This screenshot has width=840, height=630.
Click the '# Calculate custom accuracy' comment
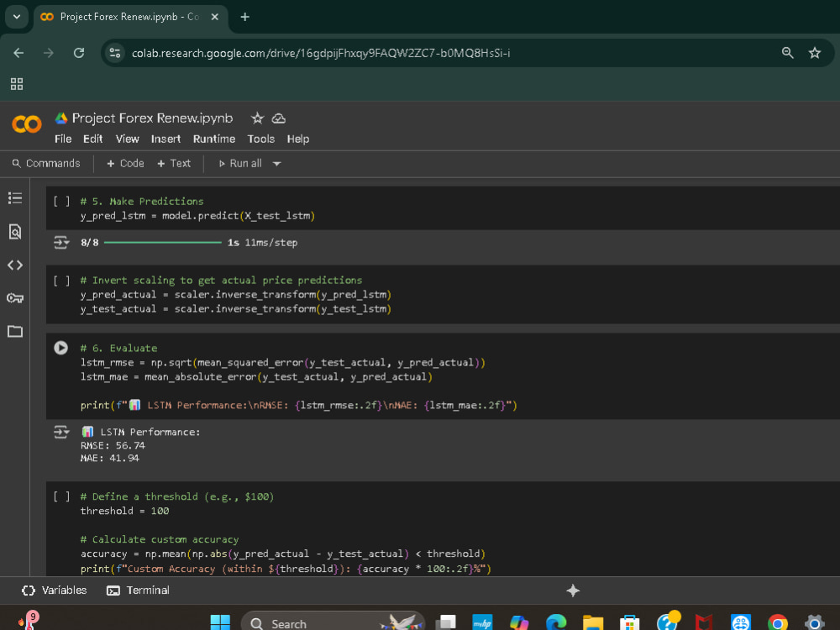coord(160,539)
